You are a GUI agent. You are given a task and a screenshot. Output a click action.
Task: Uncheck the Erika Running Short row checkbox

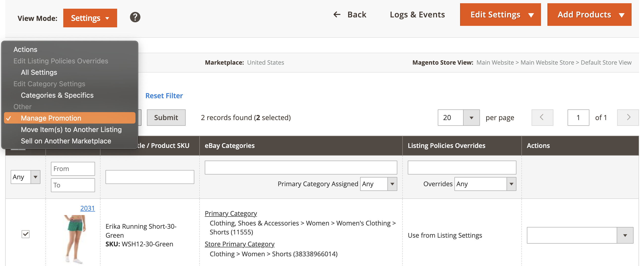[x=26, y=234]
